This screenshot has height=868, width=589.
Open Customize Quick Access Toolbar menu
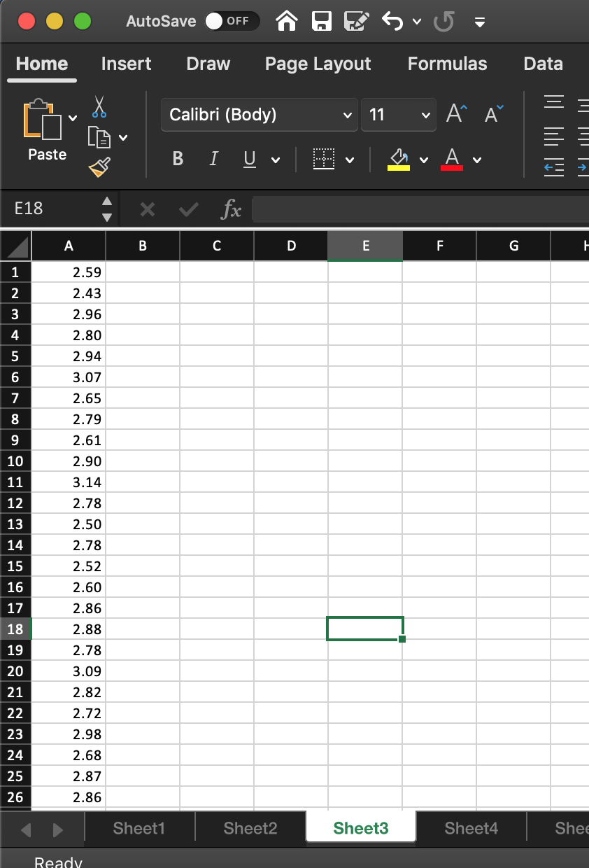coord(479,22)
